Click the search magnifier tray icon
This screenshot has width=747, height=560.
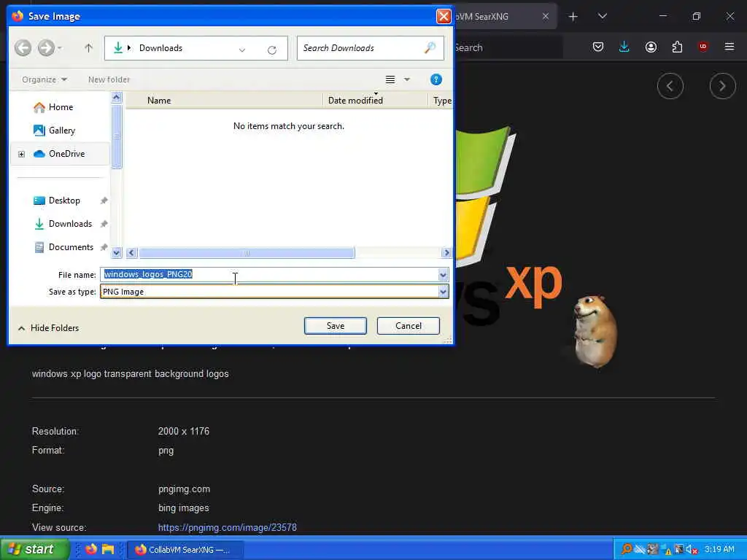click(x=627, y=550)
